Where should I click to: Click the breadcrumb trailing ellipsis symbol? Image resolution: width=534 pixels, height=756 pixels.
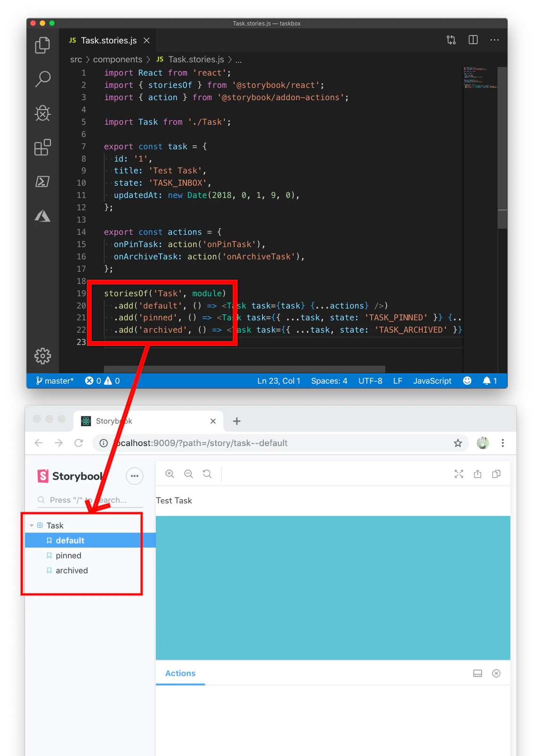[238, 60]
